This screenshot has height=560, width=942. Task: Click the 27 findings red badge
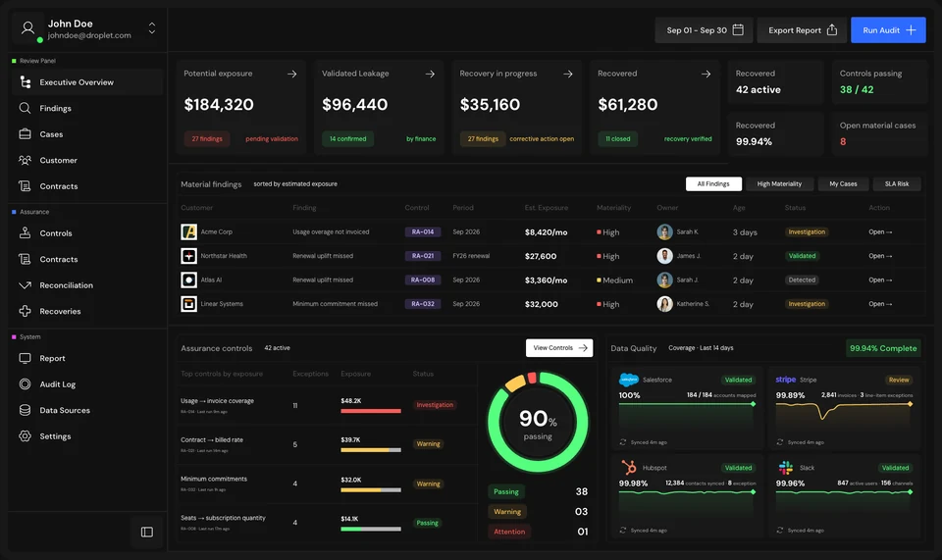point(207,138)
